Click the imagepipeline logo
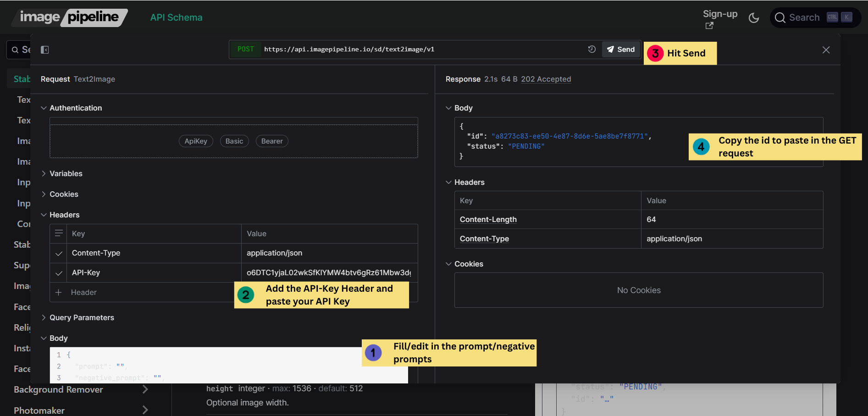The height and width of the screenshot is (416, 868). (69, 17)
